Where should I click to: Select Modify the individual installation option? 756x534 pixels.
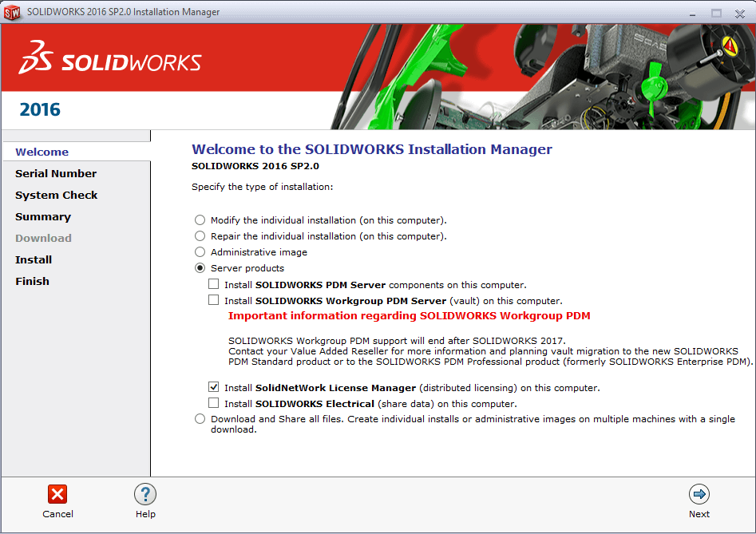(200, 220)
